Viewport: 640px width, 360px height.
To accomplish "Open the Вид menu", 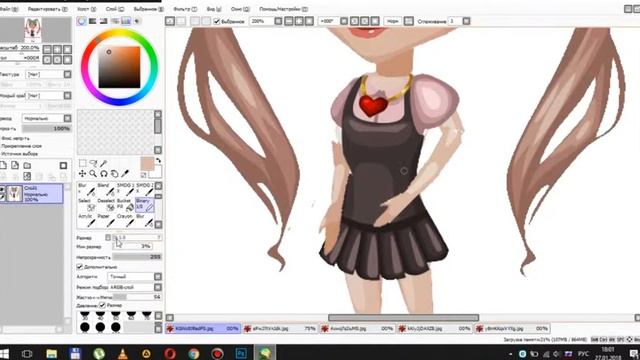I will [214, 9].
